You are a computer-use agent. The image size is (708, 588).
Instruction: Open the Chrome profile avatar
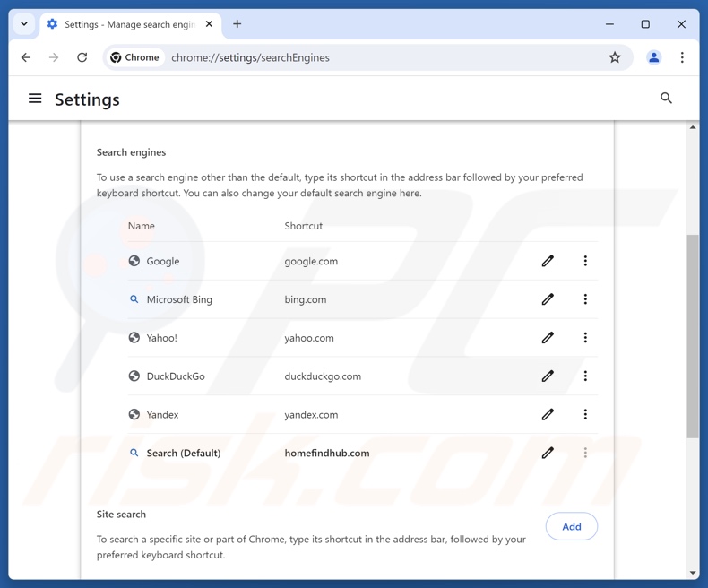(654, 57)
